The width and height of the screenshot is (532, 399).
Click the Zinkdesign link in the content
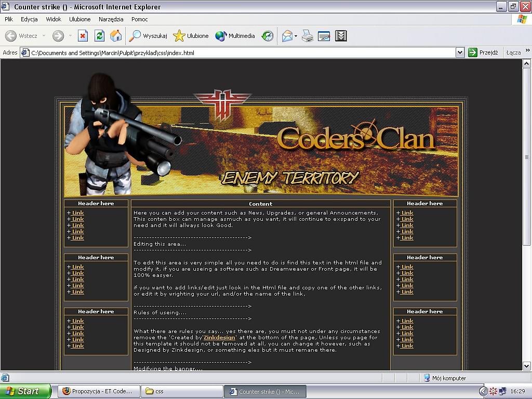(x=219, y=338)
